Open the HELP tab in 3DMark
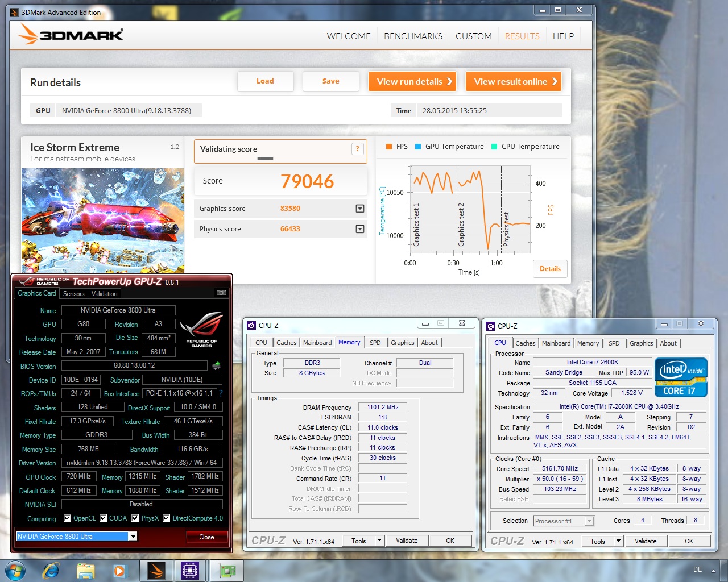Image resolution: width=728 pixels, height=582 pixels. click(563, 36)
